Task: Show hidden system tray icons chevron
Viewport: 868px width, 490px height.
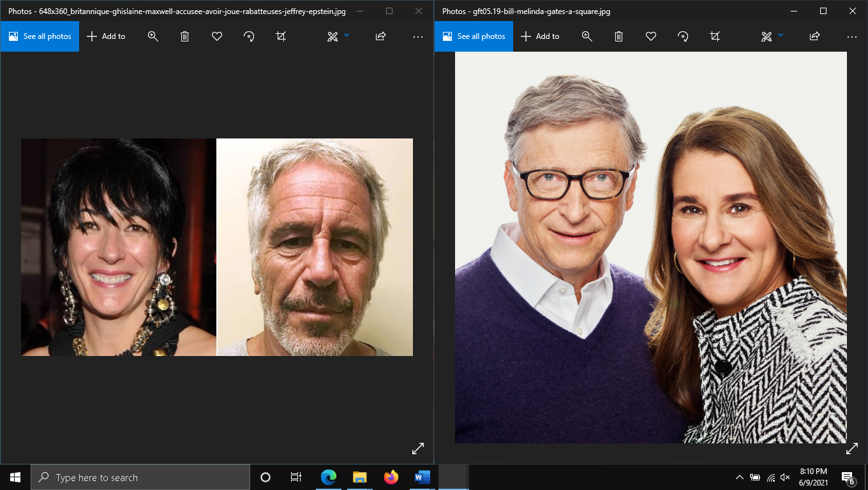Action: [x=740, y=477]
